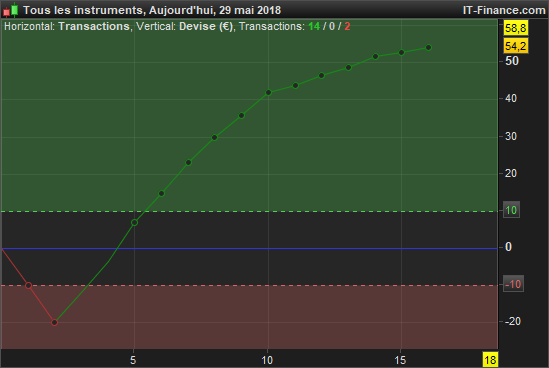Screen dimensions: 549x368
Task: Click the y-axis value 30
Action: click(x=511, y=136)
